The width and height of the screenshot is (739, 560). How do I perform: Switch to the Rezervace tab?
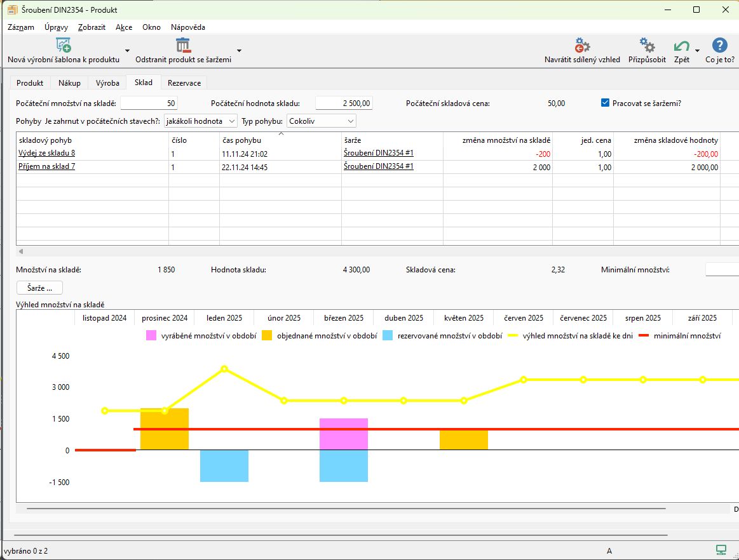184,83
